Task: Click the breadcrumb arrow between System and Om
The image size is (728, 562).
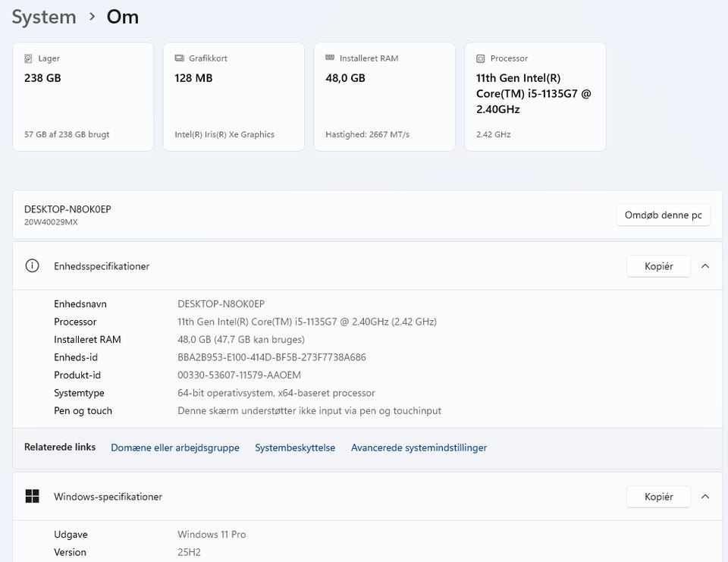Action: coord(92,17)
